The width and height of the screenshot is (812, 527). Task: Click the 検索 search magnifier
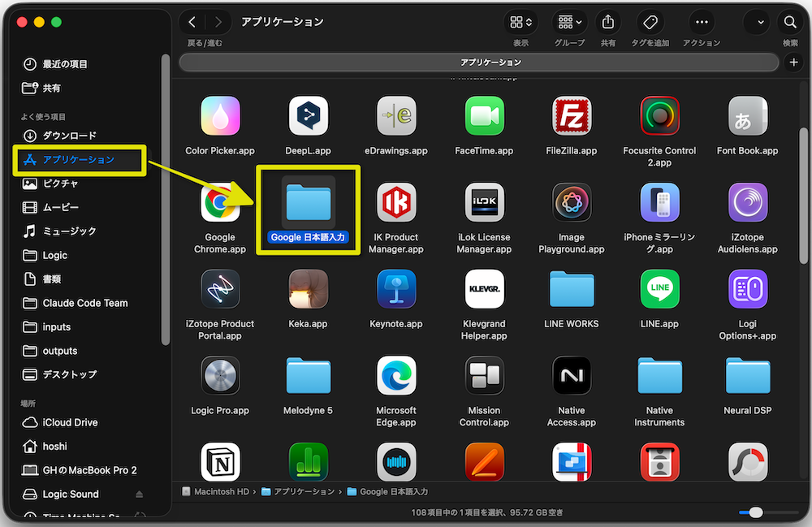(x=790, y=22)
